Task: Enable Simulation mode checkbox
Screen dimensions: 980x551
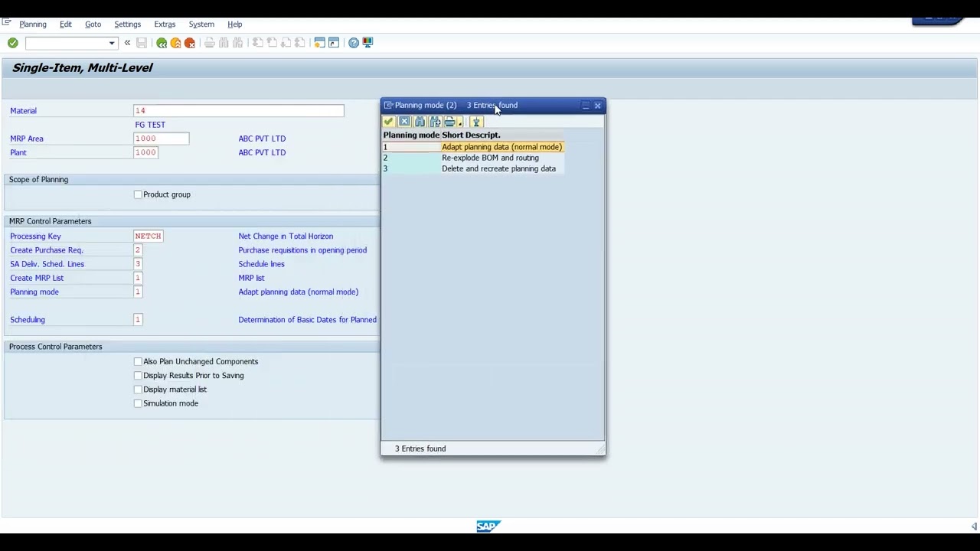Action: pyautogui.click(x=138, y=403)
